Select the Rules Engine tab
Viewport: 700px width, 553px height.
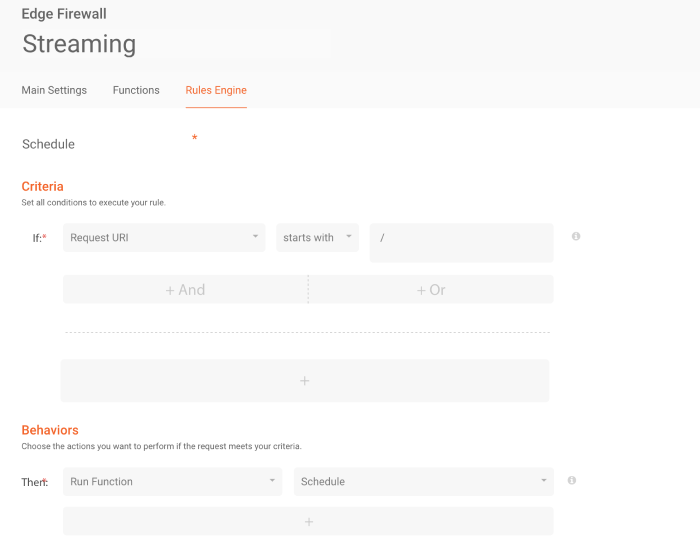pos(216,90)
